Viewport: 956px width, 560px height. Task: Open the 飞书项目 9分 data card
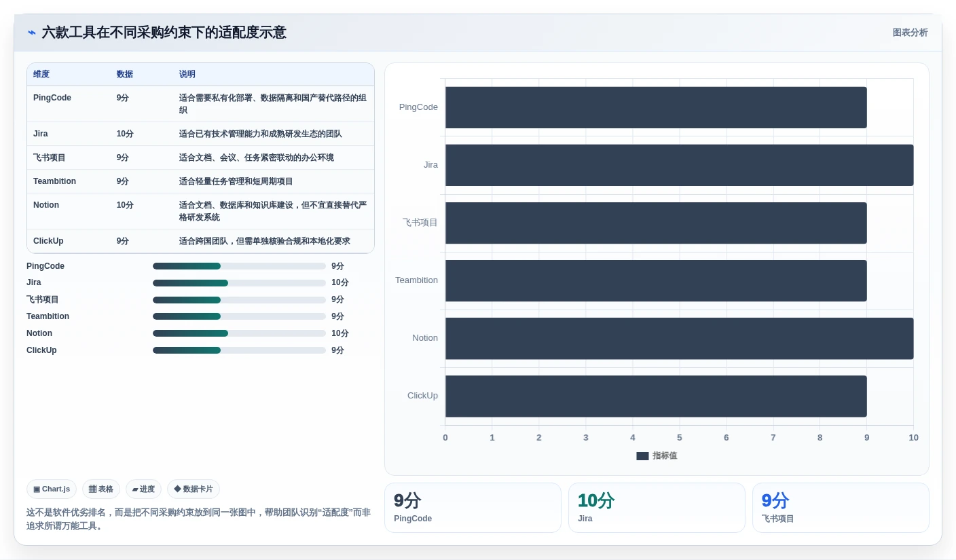[x=841, y=508]
